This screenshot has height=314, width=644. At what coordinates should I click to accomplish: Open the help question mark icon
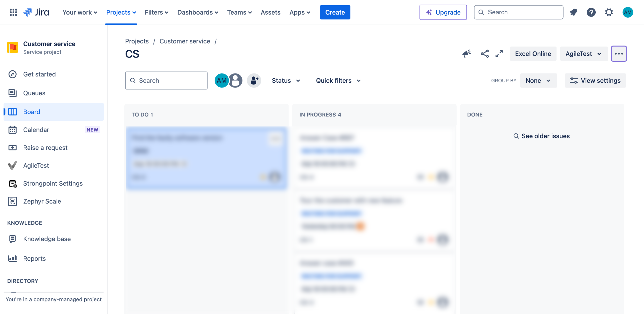pyautogui.click(x=591, y=12)
